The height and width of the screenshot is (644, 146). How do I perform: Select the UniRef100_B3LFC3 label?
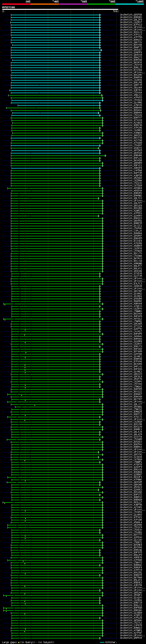(131, 284)
